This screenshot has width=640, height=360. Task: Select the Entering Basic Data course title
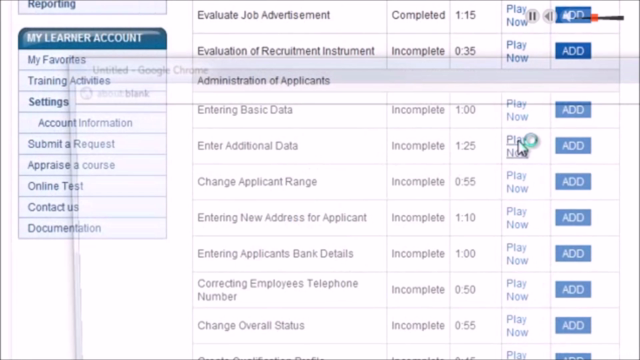[x=245, y=110]
